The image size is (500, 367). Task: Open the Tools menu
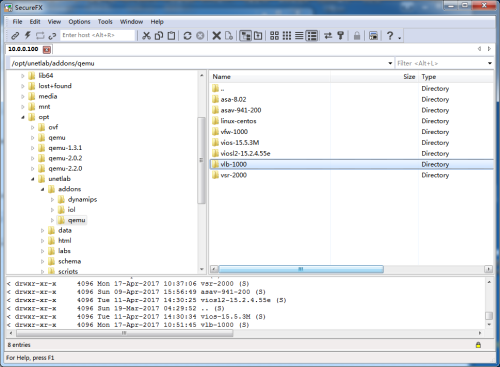click(105, 22)
